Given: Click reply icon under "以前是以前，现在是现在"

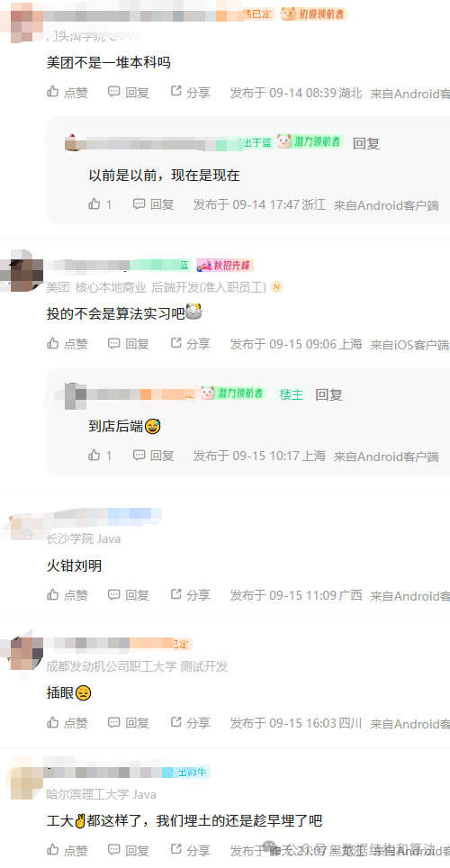Looking at the screenshot, I should click(x=139, y=204).
